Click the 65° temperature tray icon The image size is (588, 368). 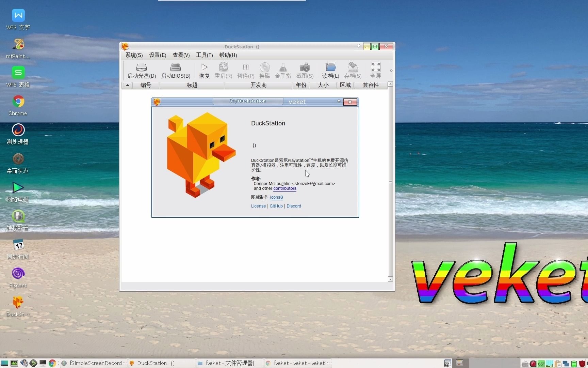(541, 364)
